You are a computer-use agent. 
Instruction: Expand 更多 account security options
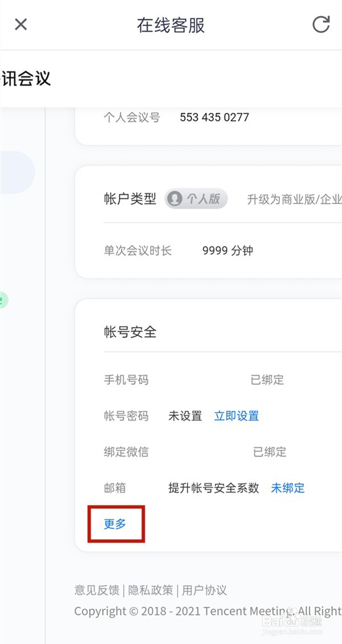point(115,524)
